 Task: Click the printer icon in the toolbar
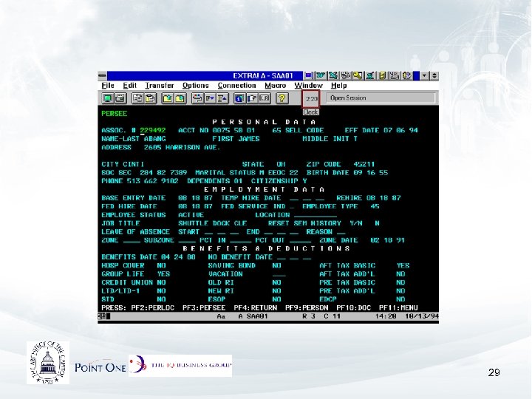coord(120,98)
